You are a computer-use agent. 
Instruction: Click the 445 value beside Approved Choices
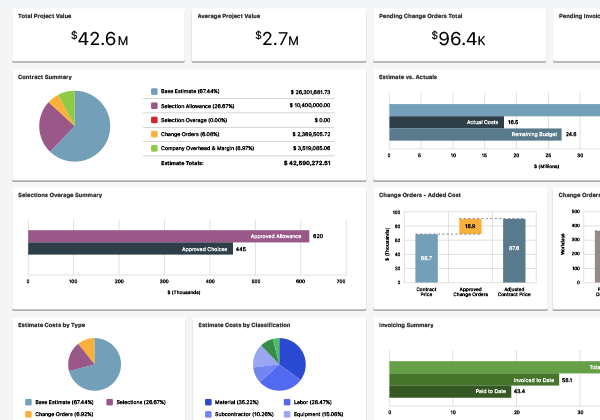pyautogui.click(x=241, y=249)
